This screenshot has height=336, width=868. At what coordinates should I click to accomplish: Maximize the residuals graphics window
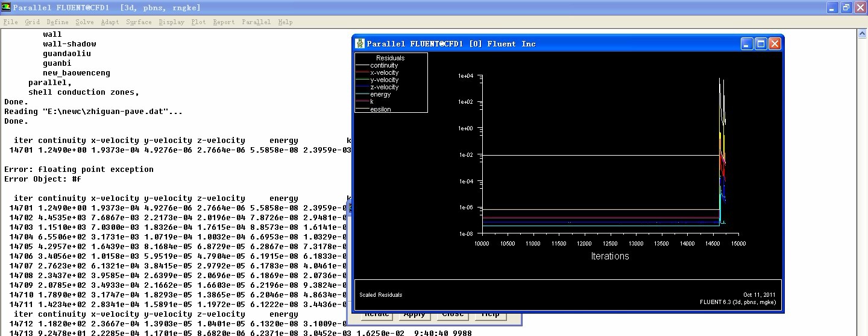tap(761, 43)
